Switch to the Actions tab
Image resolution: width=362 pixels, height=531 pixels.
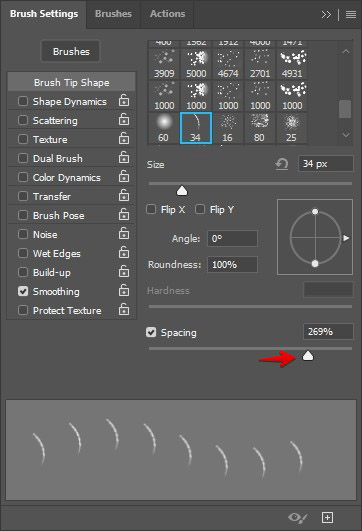point(167,14)
